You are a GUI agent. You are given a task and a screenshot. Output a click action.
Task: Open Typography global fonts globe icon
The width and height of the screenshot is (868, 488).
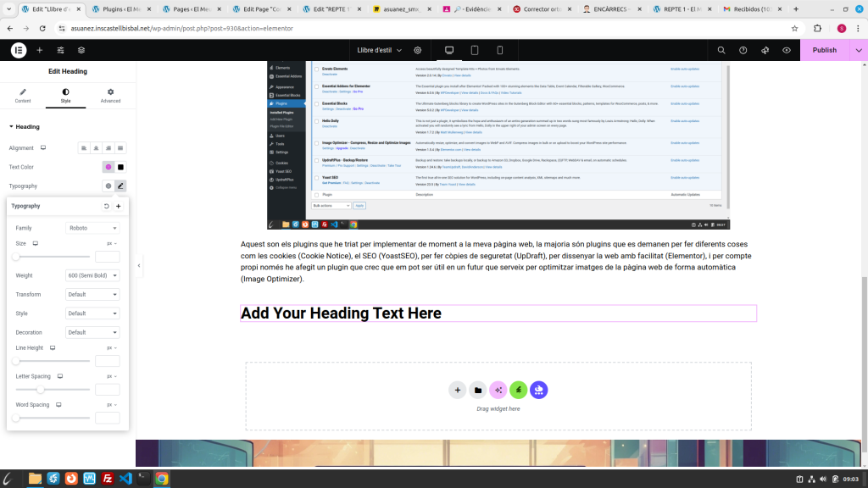pyautogui.click(x=108, y=186)
